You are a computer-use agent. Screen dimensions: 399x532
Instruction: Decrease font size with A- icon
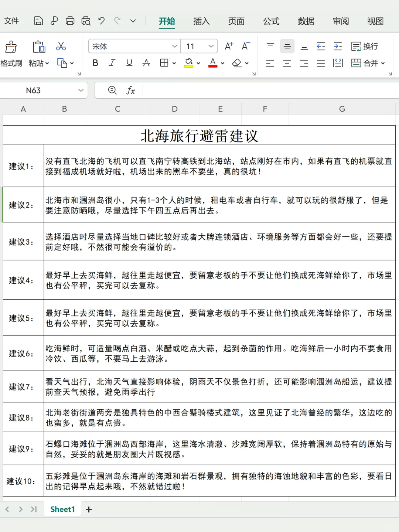[246, 46]
